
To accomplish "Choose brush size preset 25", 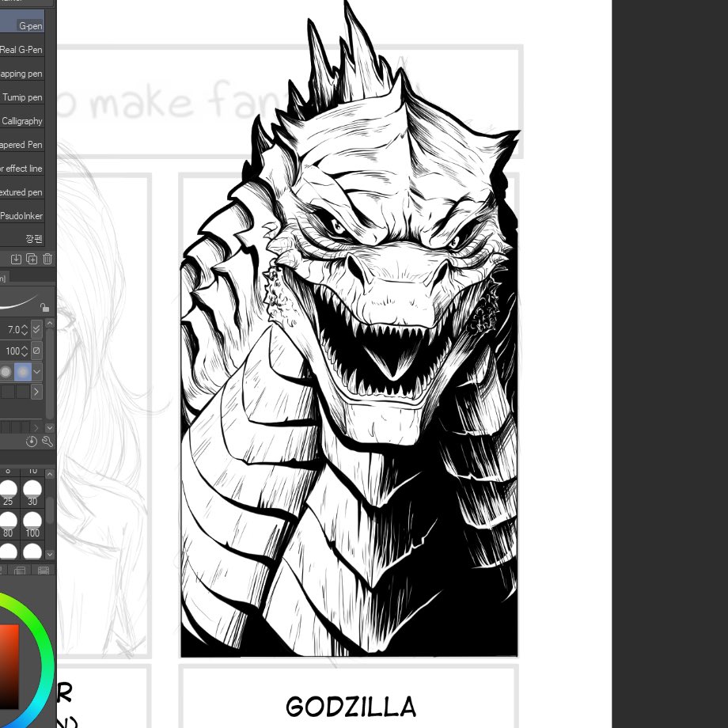I will (x=8, y=494).
